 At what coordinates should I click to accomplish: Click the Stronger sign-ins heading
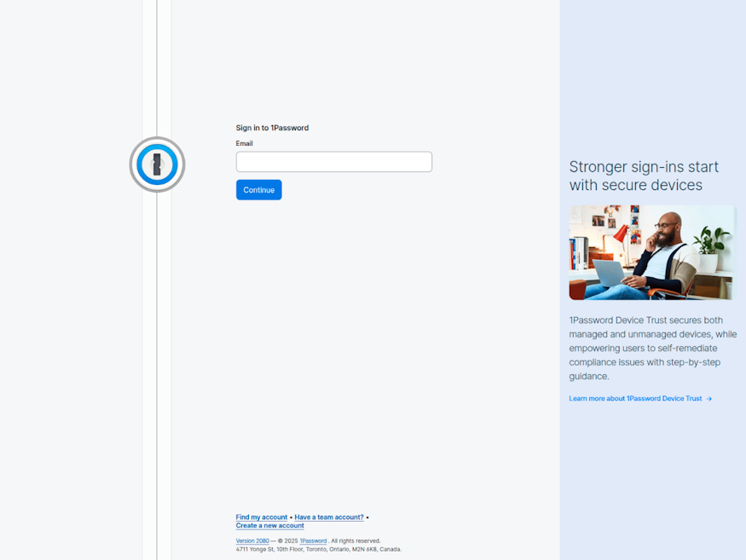coord(644,176)
